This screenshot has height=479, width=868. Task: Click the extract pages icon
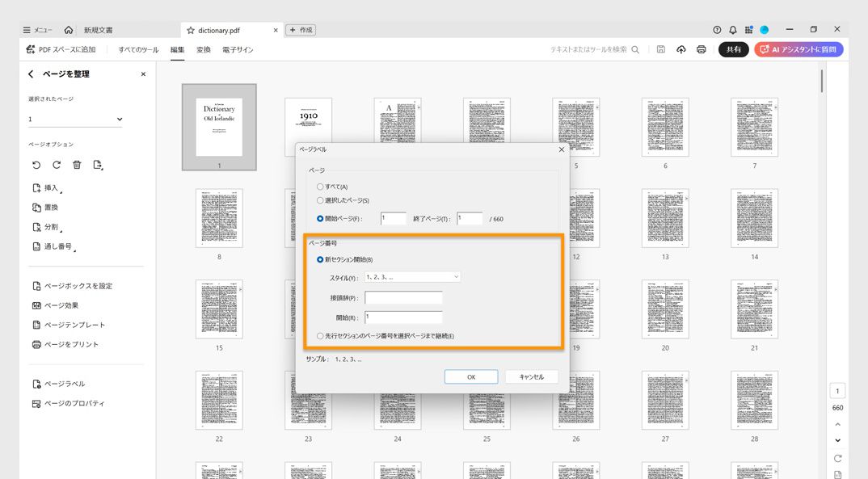[98, 165]
